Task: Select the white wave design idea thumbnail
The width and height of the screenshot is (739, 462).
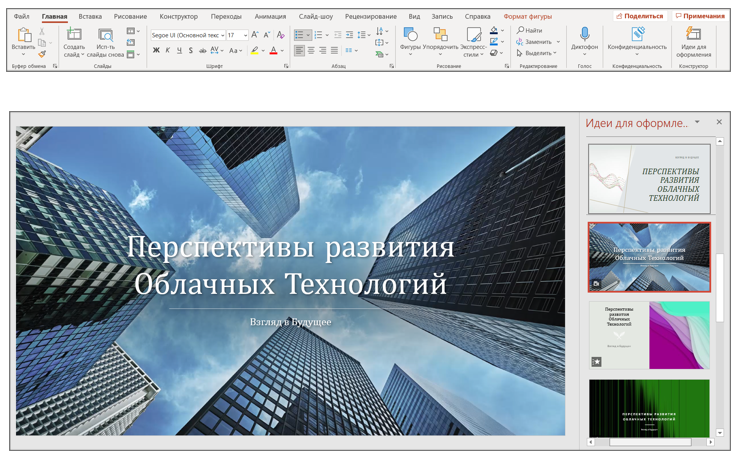Action: click(649, 179)
